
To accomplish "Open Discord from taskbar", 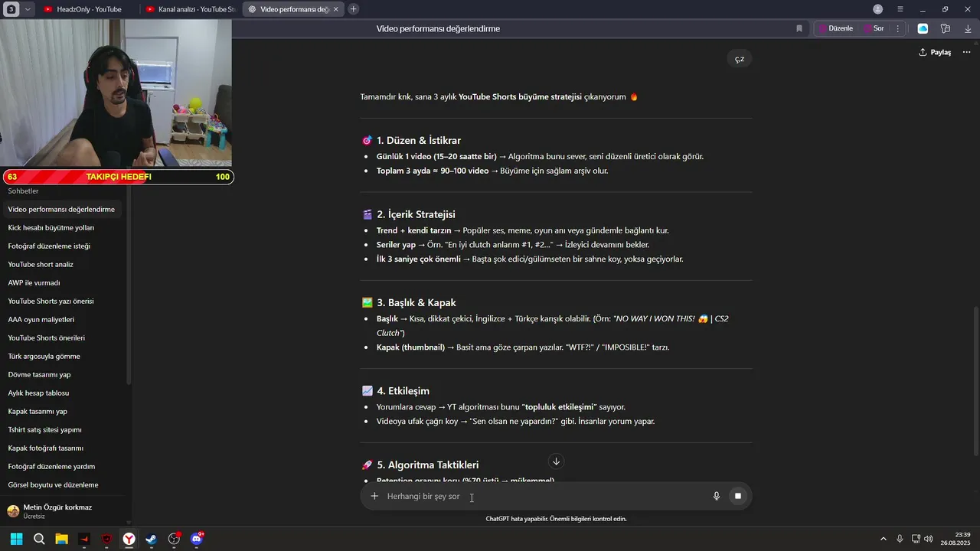I will point(197,539).
